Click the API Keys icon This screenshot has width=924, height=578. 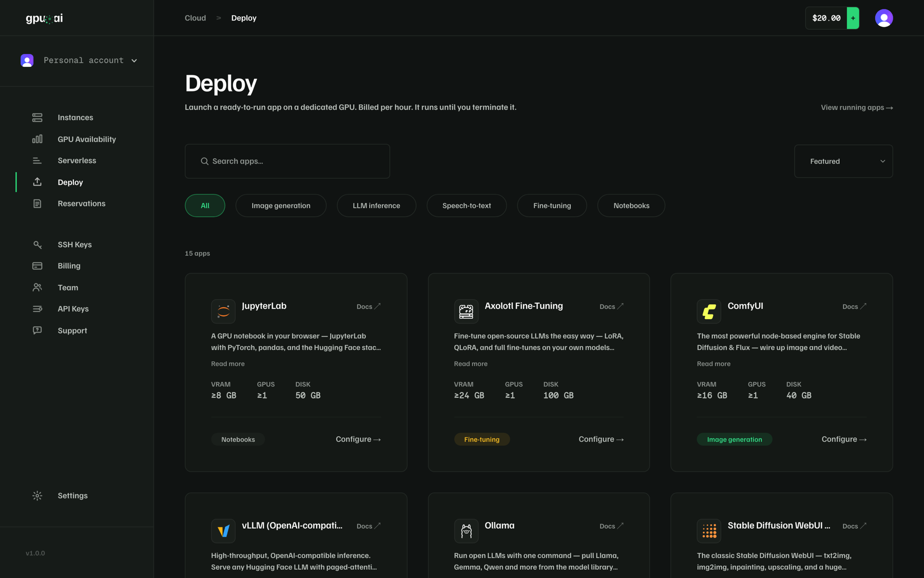(37, 309)
